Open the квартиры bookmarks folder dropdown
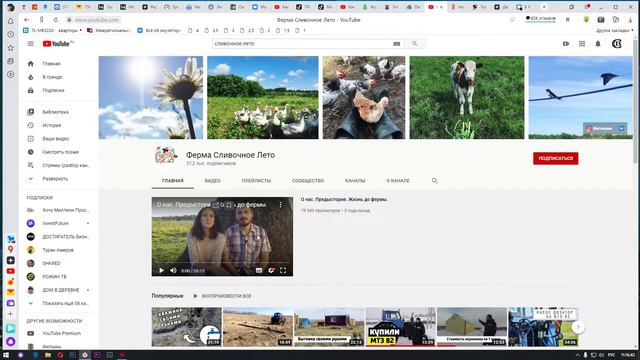This screenshot has width=640, height=360. (70, 30)
